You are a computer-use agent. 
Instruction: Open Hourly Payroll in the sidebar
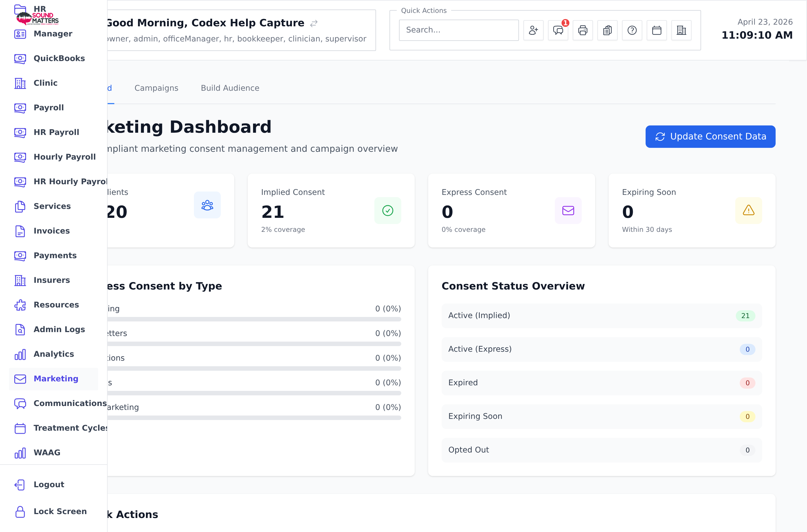tap(54, 157)
